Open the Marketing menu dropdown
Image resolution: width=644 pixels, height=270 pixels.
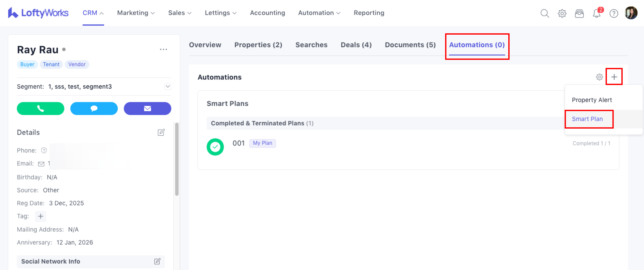[x=136, y=13]
